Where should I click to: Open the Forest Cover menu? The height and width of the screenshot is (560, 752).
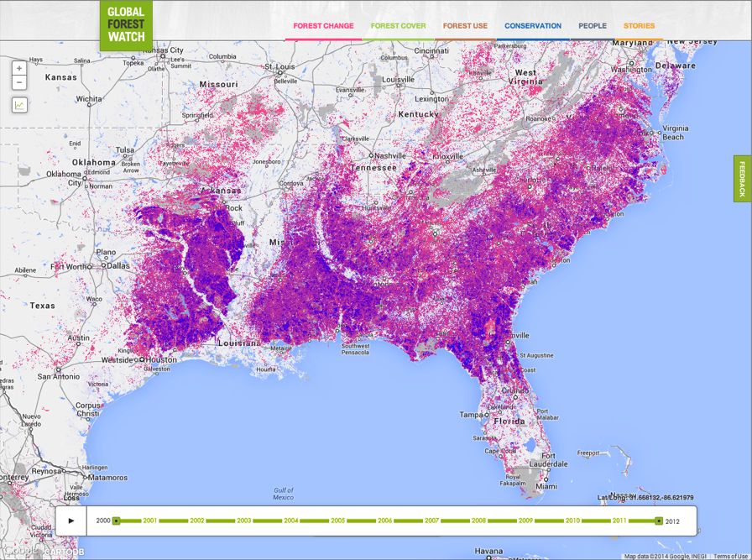(x=398, y=26)
